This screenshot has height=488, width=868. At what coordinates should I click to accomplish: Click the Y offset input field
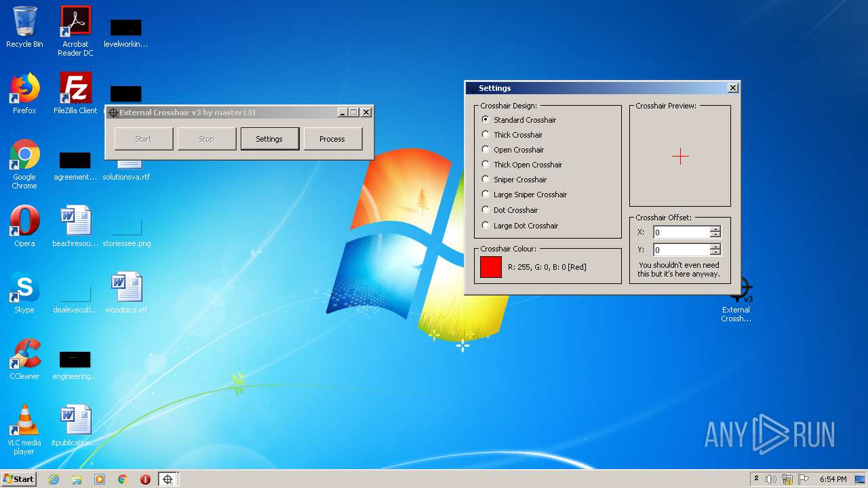pos(682,249)
